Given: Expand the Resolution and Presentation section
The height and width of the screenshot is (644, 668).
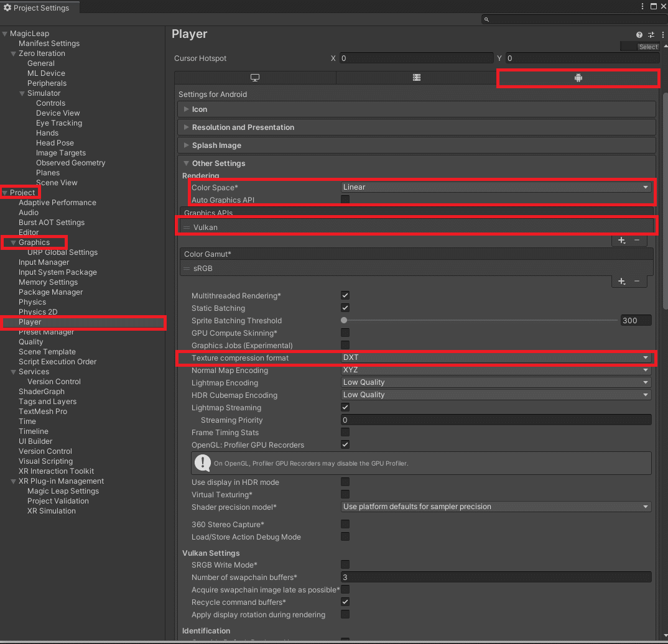Looking at the screenshot, I should 243,127.
